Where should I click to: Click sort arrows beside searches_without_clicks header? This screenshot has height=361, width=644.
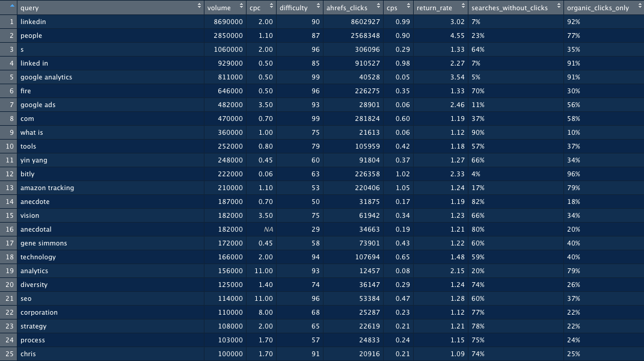click(559, 6)
